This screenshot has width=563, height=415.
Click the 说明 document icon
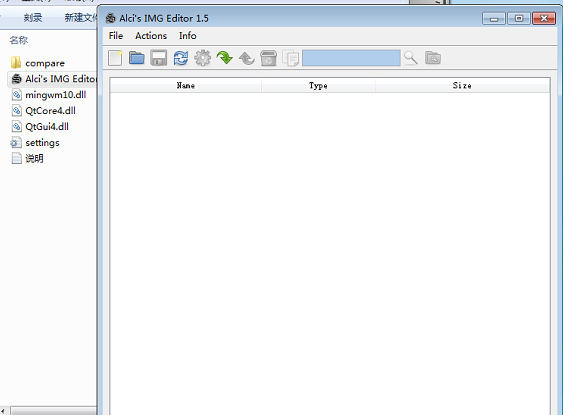click(17, 158)
